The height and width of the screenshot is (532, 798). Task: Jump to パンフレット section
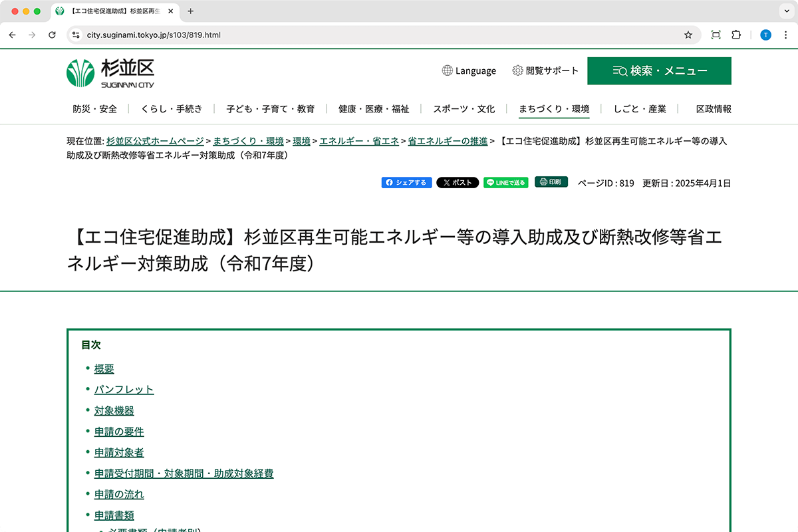[124, 390]
